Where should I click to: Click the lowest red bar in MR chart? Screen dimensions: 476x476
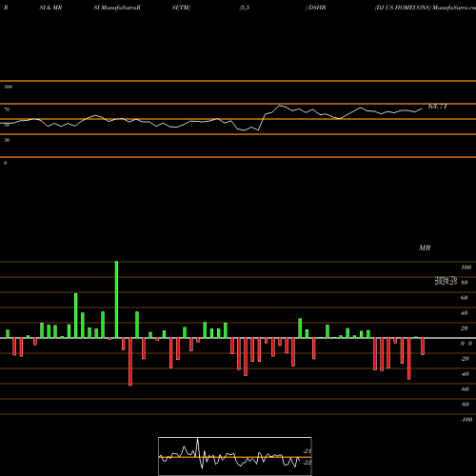click(x=130, y=362)
